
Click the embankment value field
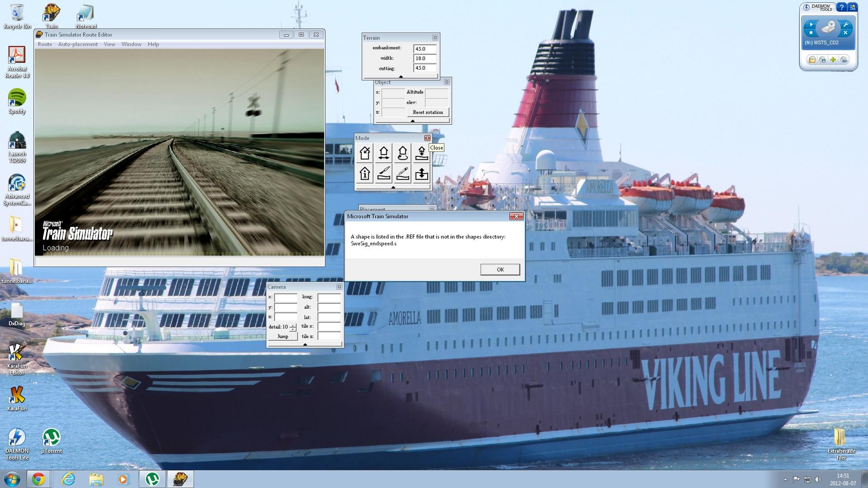tap(425, 48)
